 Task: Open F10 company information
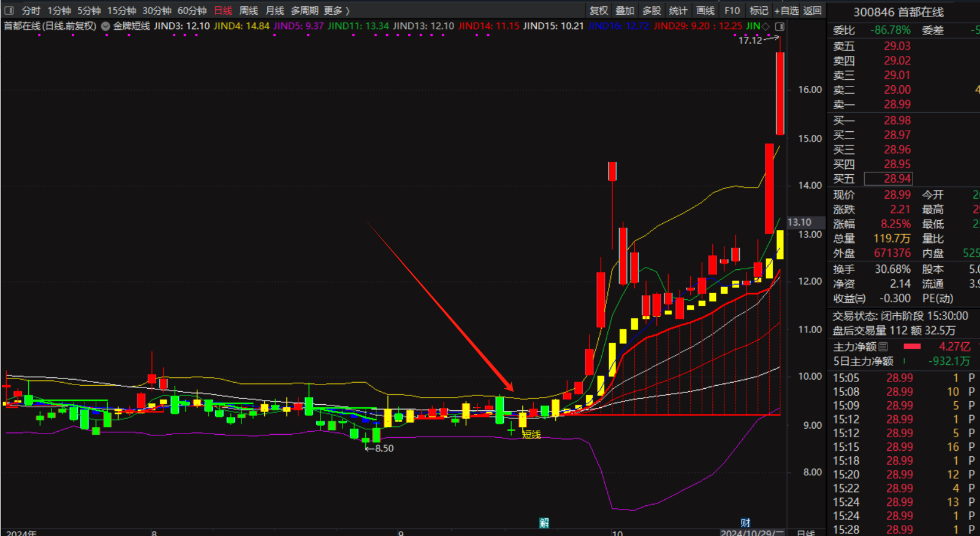pos(732,10)
